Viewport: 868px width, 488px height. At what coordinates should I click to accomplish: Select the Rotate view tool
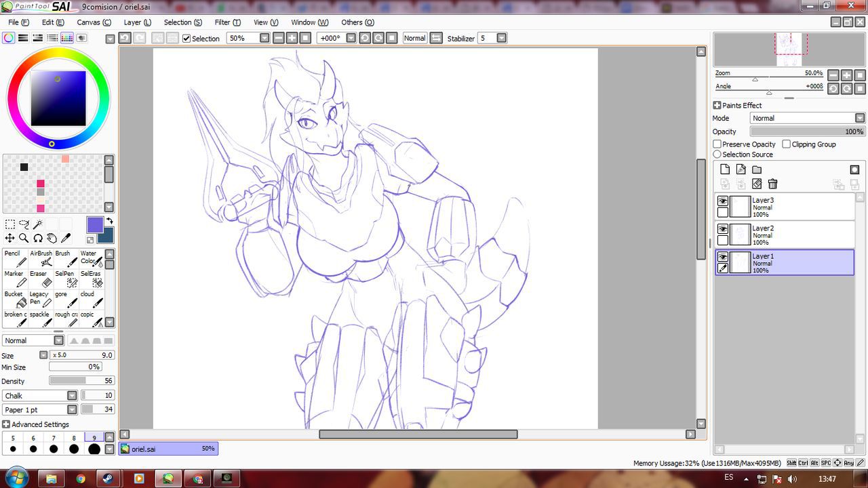click(38, 238)
